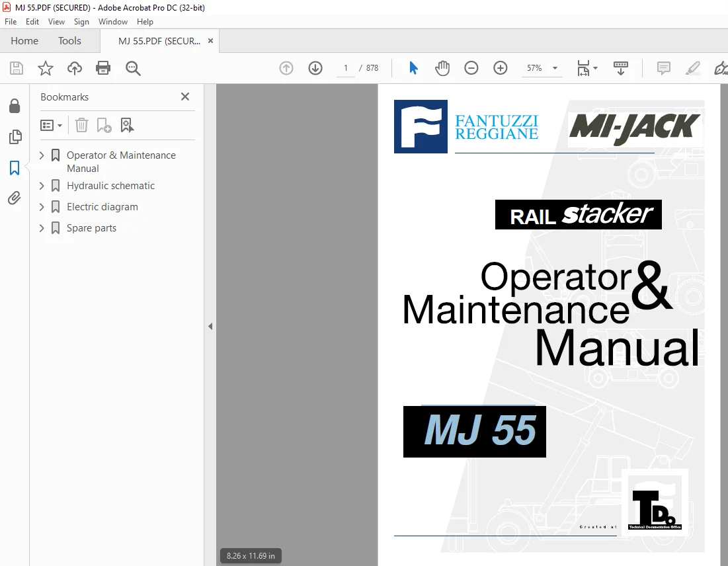Click the star bookmark icon in toolbar
728x566 pixels.
(x=46, y=68)
